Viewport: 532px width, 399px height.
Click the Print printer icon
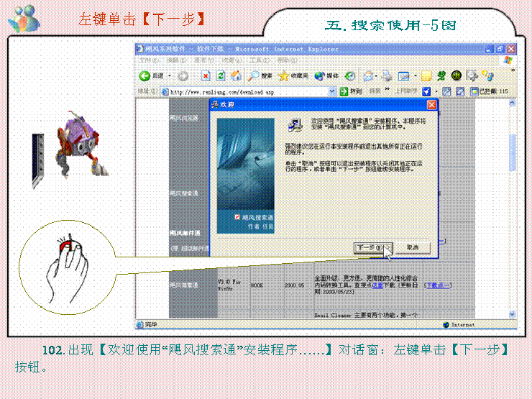pos(387,75)
